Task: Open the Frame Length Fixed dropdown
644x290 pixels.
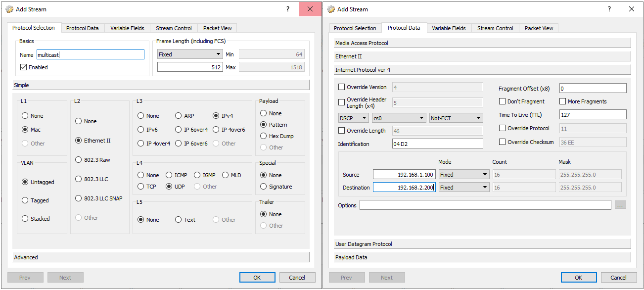Action: pos(189,54)
